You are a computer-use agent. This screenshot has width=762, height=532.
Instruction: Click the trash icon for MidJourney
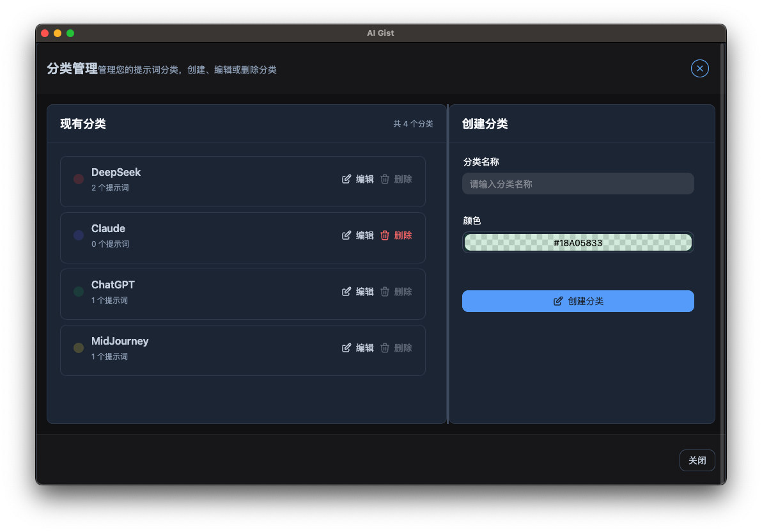coord(384,348)
